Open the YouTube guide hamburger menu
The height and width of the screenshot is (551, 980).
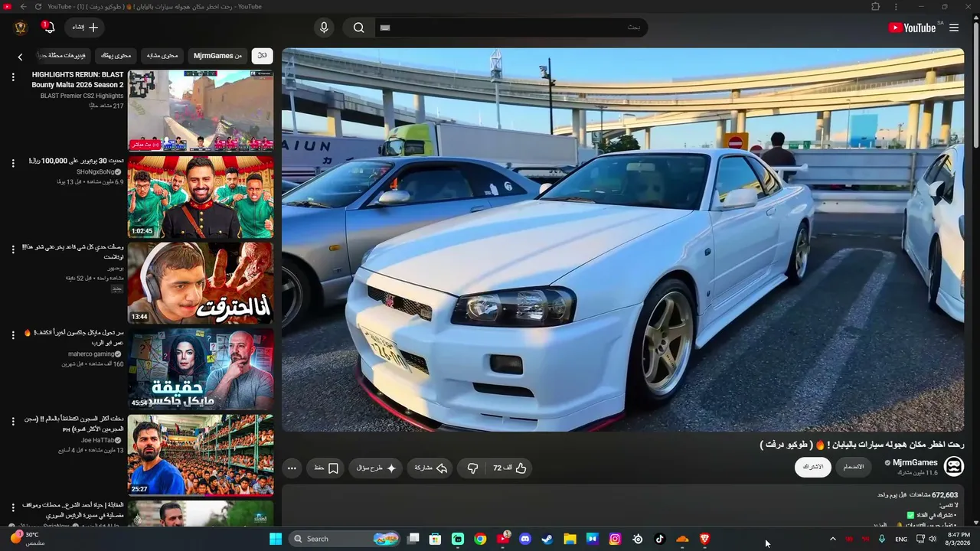(954, 28)
